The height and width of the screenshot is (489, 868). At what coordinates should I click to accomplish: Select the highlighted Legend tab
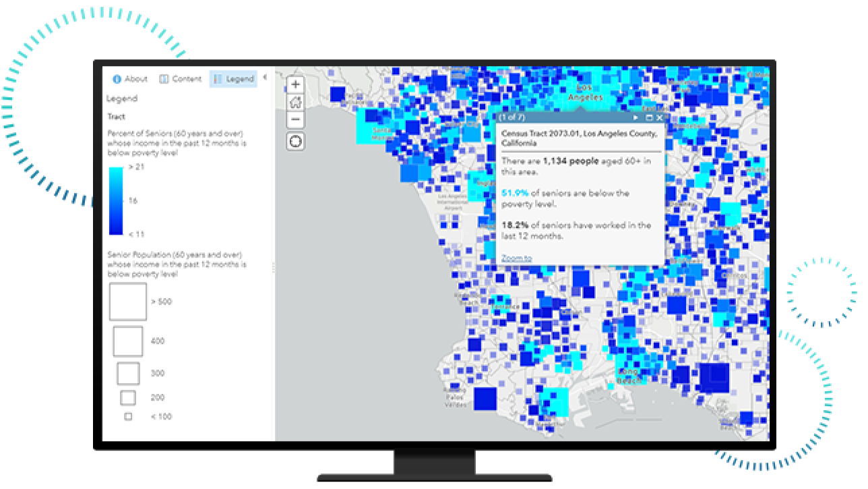[x=233, y=79]
